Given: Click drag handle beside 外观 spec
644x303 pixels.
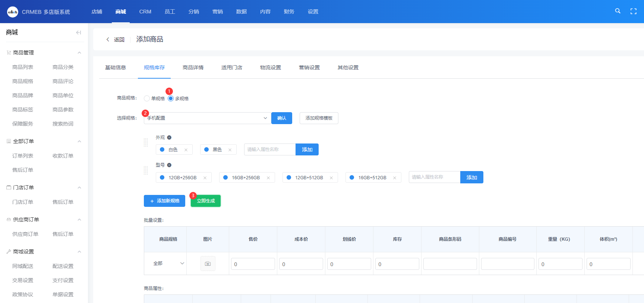Looking at the screenshot, I should click(x=146, y=142).
